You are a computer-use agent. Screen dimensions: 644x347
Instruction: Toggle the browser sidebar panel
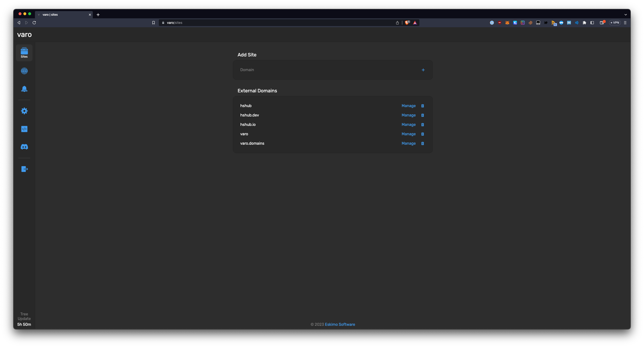pyautogui.click(x=592, y=22)
